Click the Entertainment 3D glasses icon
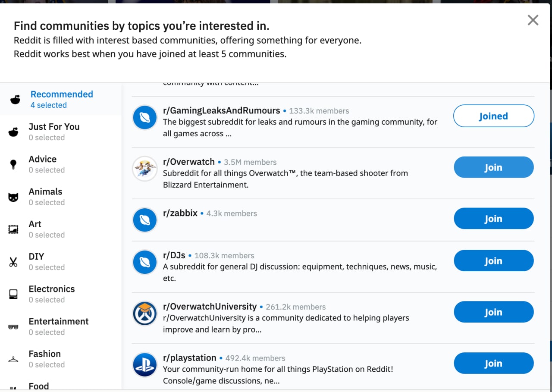The height and width of the screenshot is (392, 552). [13, 327]
